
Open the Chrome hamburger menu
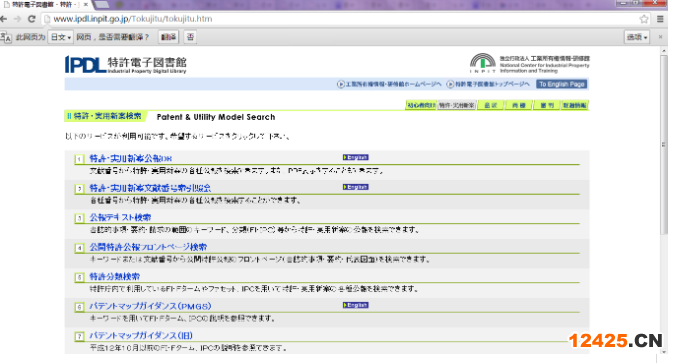pyautogui.click(x=660, y=19)
